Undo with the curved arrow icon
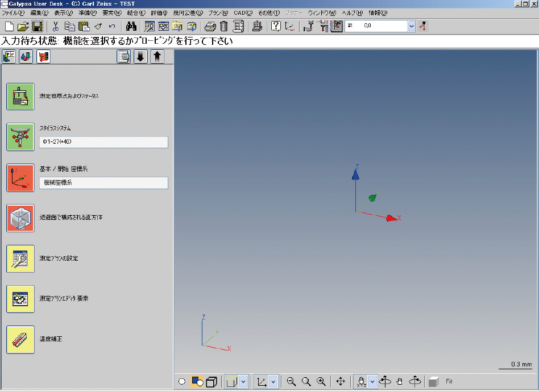 click(112, 26)
